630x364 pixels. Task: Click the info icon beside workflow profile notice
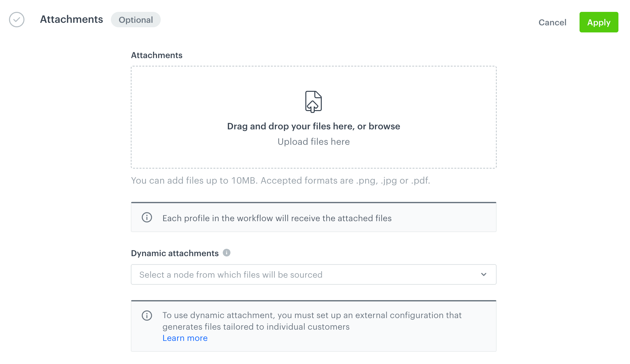click(147, 218)
